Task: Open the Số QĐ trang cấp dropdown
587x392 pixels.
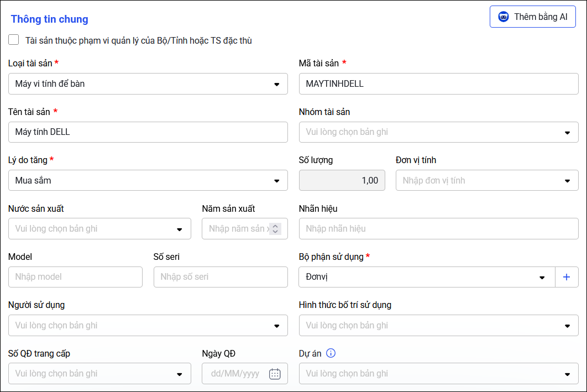Action: click(180, 374)
